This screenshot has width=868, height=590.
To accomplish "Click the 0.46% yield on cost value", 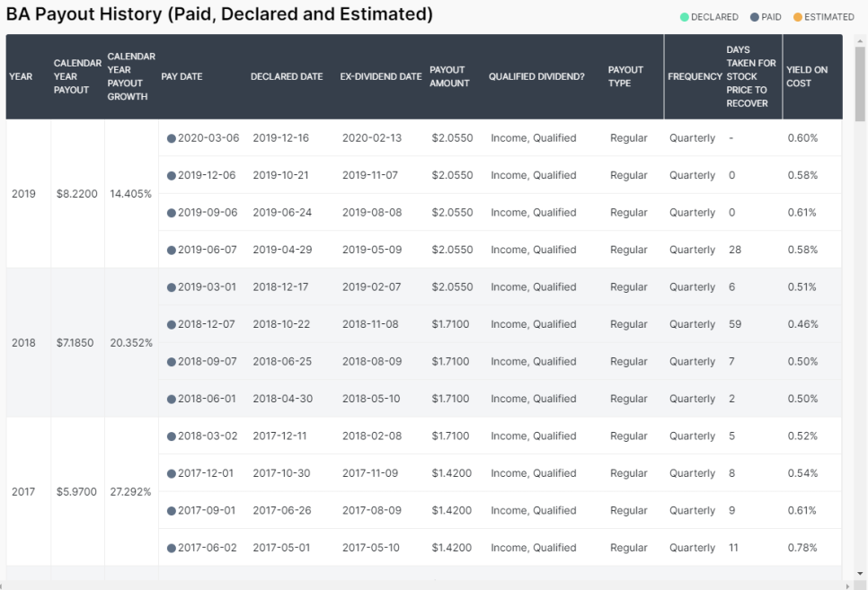I will [x=802, y=324].
